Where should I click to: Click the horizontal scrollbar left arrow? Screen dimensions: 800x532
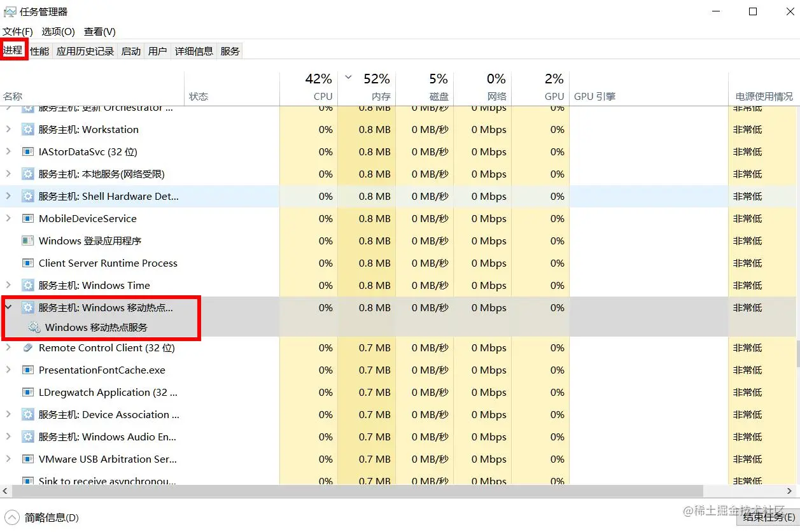5,491
